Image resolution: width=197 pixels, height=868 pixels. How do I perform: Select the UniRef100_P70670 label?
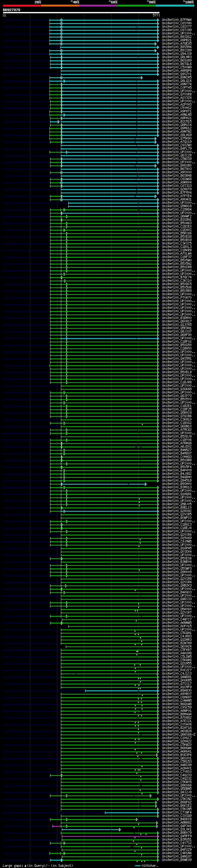point(177,297)
